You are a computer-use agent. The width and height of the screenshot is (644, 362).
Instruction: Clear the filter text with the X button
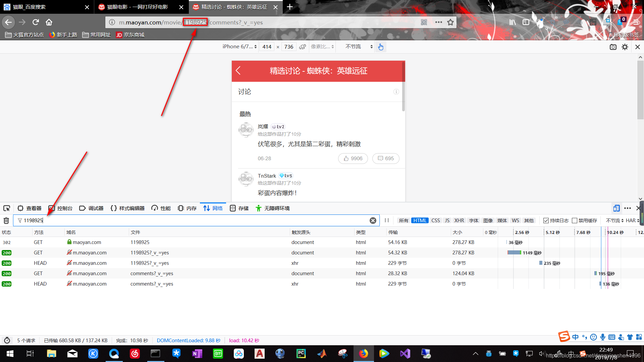[373, 221]
